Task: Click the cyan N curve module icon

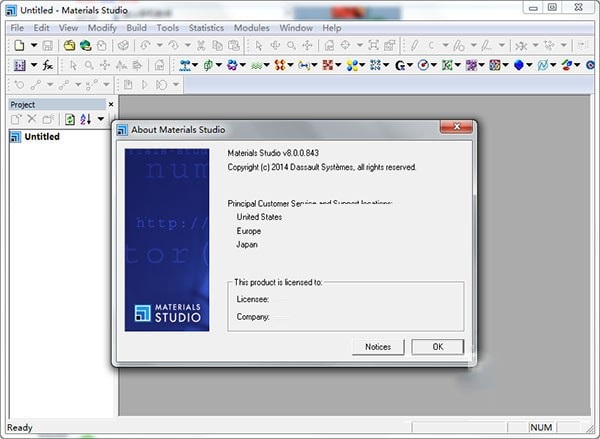Action: tap(543, 65)
